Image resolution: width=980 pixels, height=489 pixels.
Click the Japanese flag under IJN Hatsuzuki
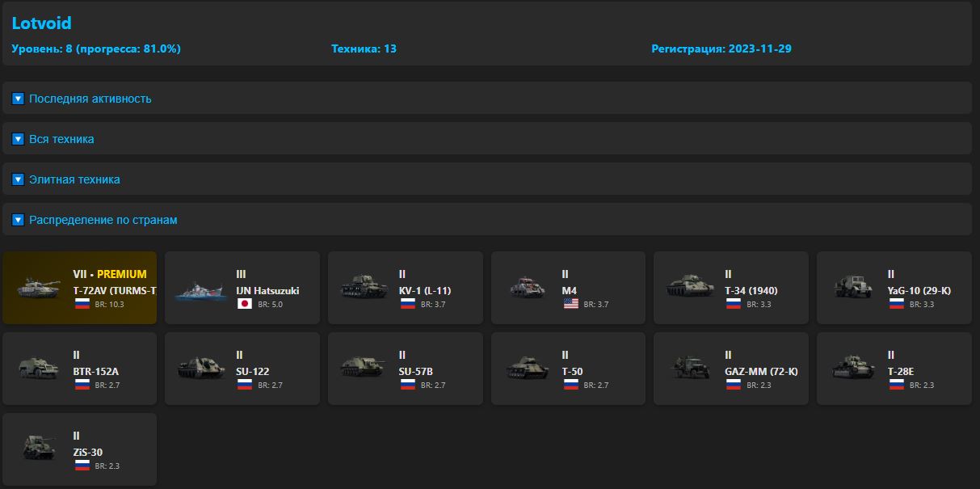(x=245, y=305)
